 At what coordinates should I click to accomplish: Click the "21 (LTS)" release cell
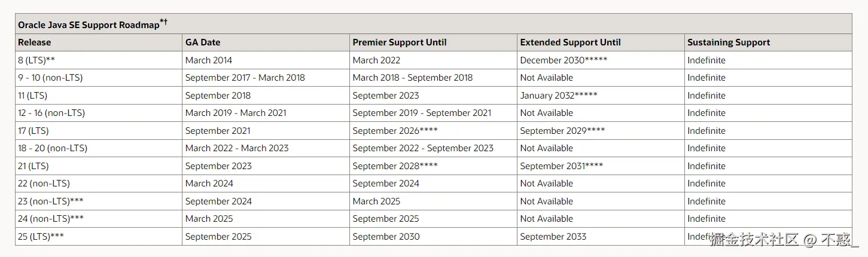[x=33, y=166]
